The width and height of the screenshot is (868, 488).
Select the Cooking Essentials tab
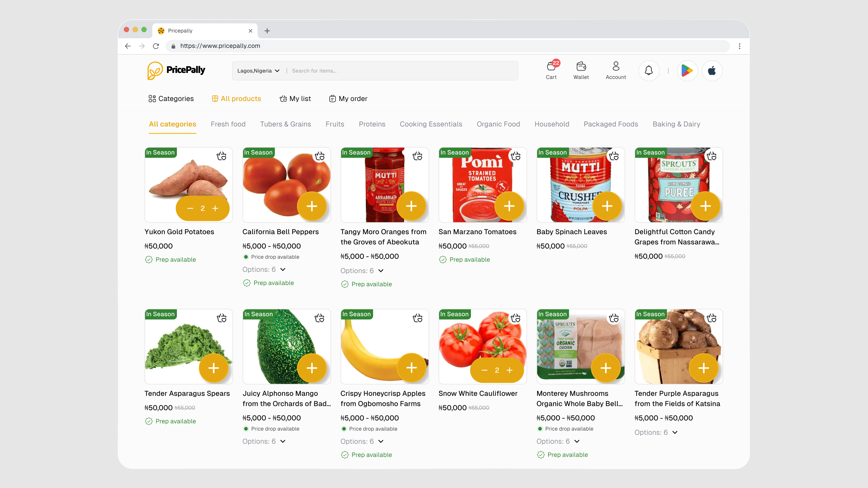click(x=431, y=124)
